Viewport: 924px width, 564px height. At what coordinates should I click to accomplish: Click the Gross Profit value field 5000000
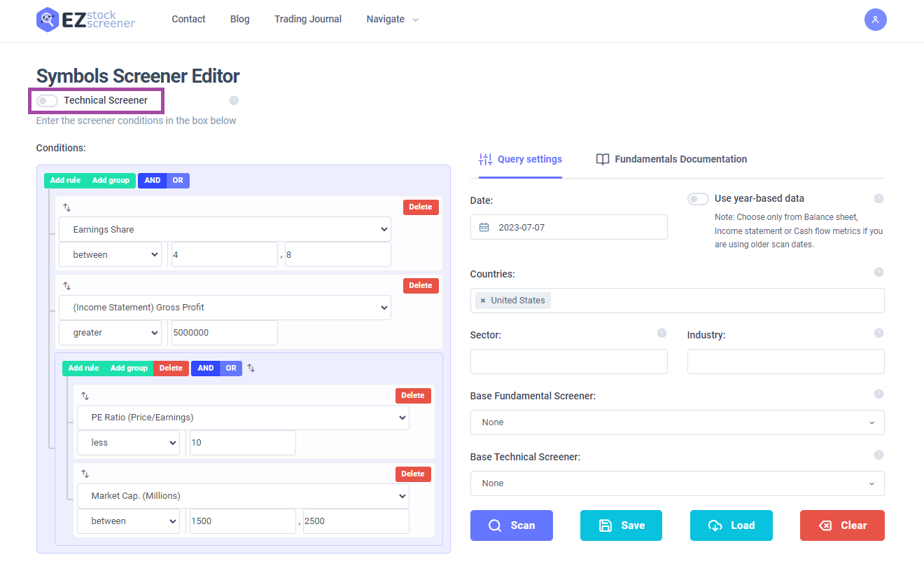pyautogui.click(x=225, y=333)
